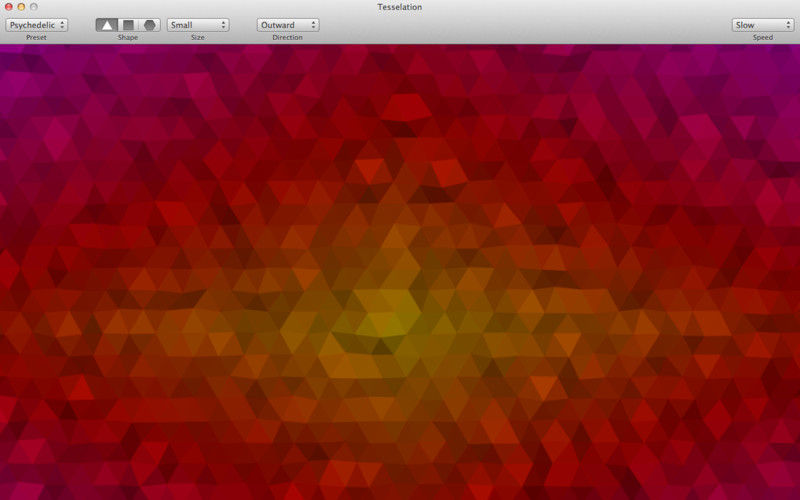This screenshot has width=800, height=500.
Task: Click the disabled zoom window button
Action: (x=34, y=7)
